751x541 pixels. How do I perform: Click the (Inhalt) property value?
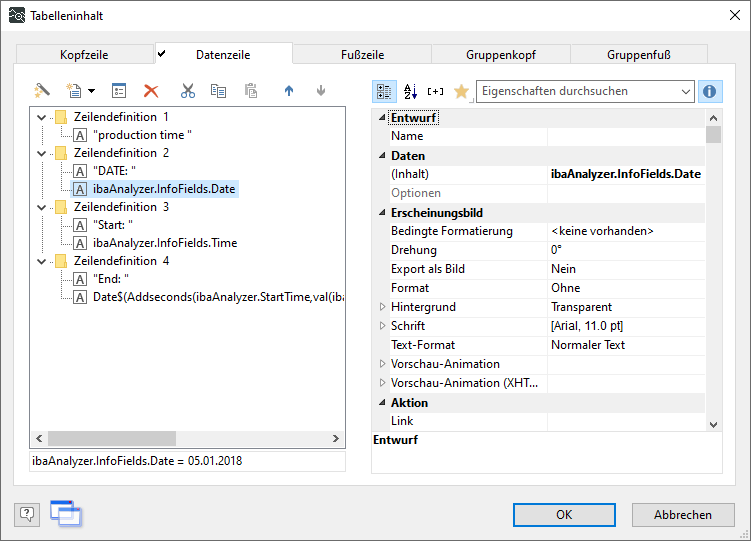click(x=626, y=174)
